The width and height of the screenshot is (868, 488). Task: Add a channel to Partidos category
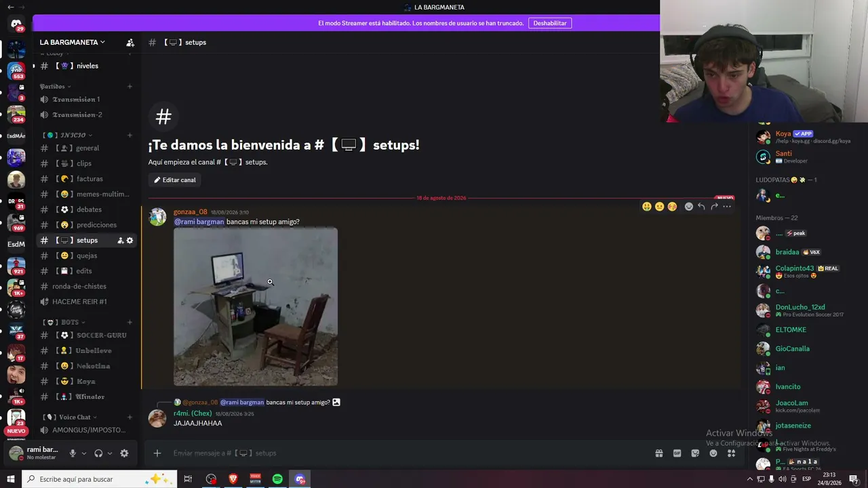[x=130, y=87]
